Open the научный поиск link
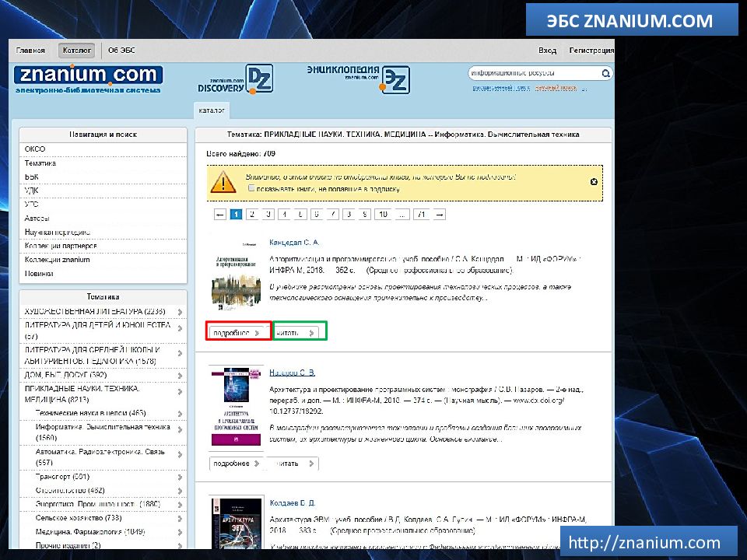This screenshot has height=560, width=747. coord(556,88)
